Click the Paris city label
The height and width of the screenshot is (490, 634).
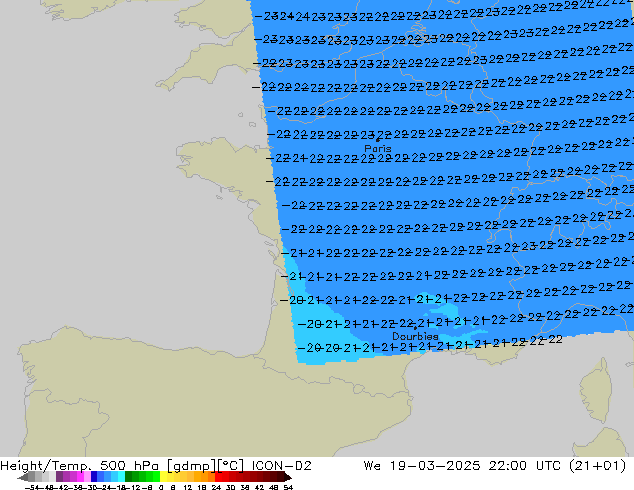point(378,148)
